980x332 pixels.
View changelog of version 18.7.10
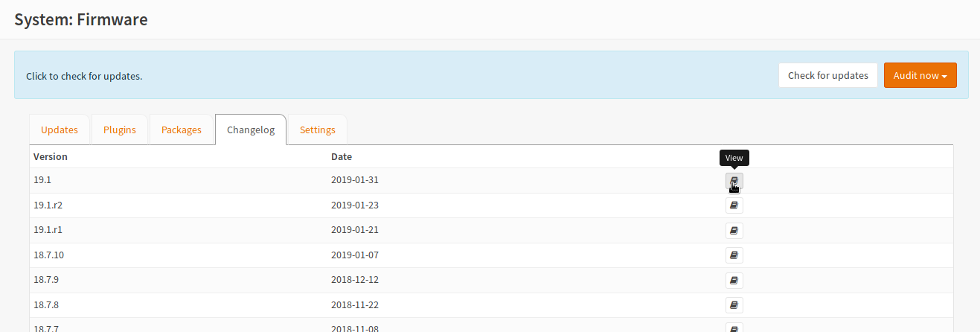pos(734,255)
